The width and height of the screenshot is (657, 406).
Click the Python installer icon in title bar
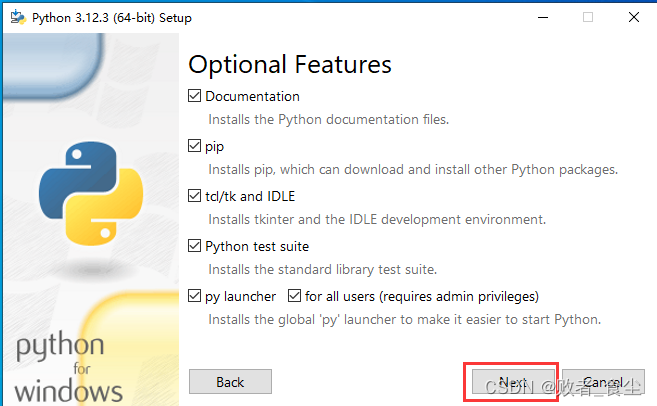click(17, 17)
